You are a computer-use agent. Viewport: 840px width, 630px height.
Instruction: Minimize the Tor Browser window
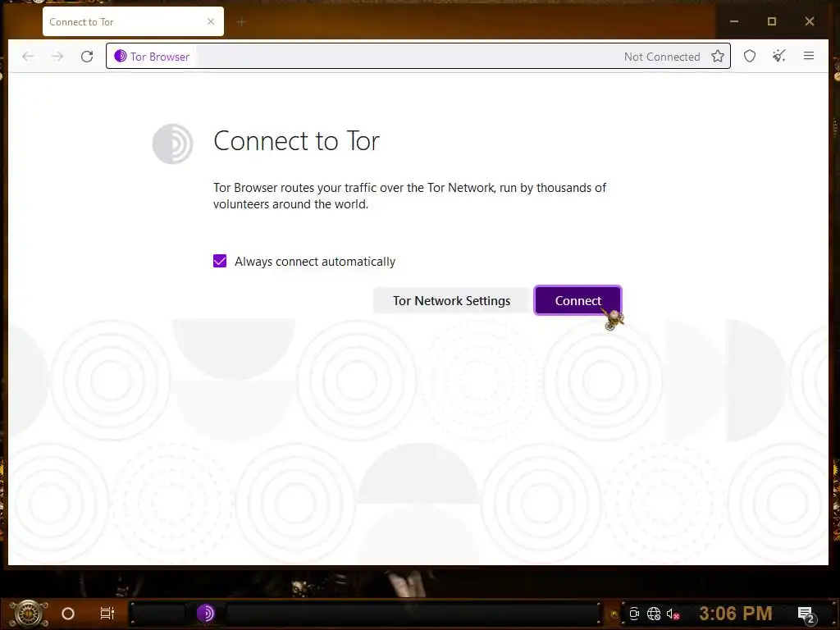coord(734,21)
